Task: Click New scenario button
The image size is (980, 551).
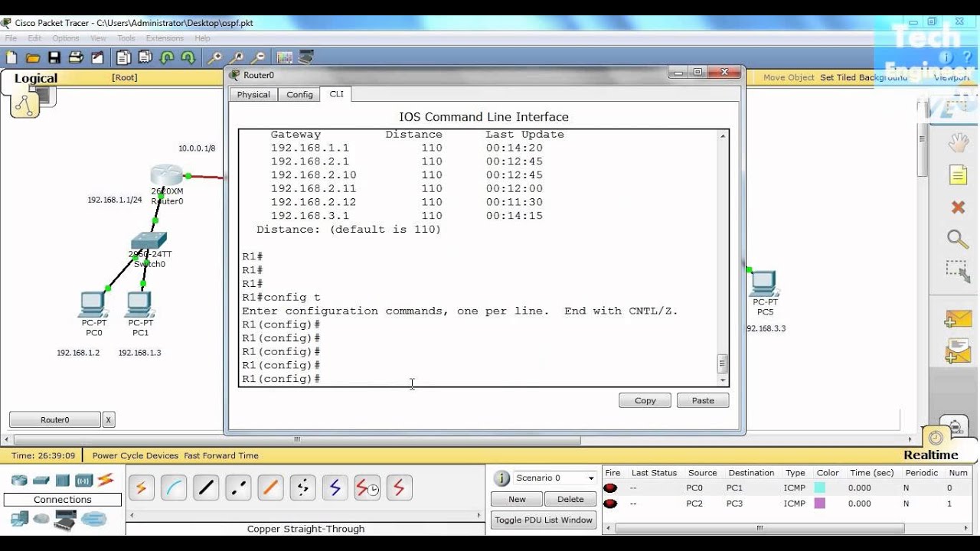Action: 517,499
